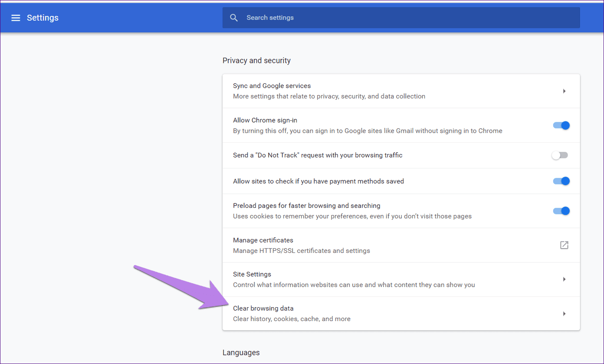Image resolution: width=604 pixels, height=364 pixels.
Task: Focus the Search settings field
Action: click(x=401, y=18)
